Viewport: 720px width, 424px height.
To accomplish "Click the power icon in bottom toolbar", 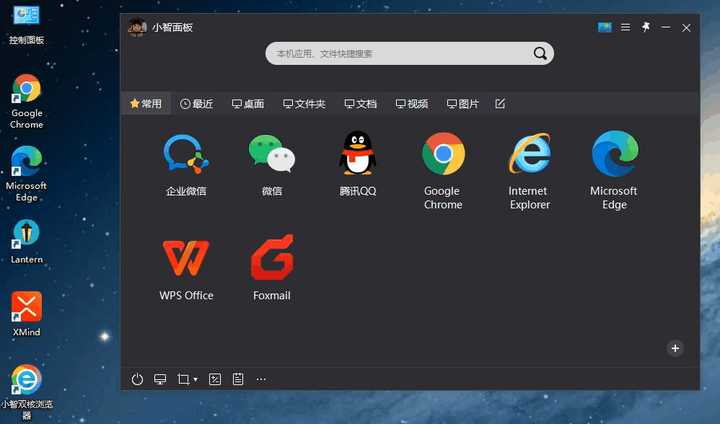I will coord(137,379).
